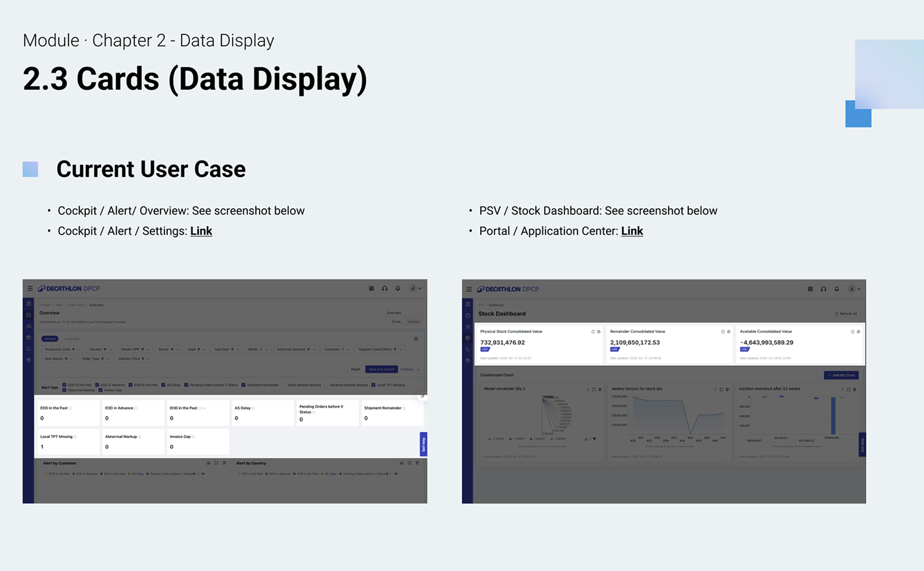Open Industrial Universe filter dropdown
The image size is (924, 571).
point(295,349)
